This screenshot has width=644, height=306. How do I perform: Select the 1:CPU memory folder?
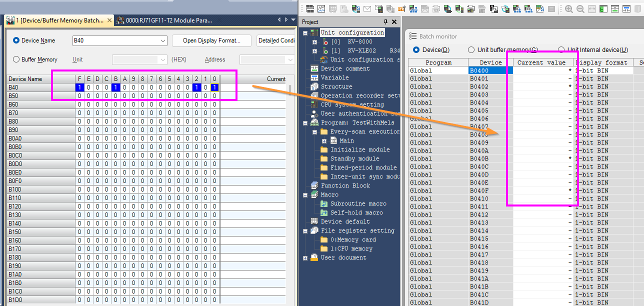[351, 248]
